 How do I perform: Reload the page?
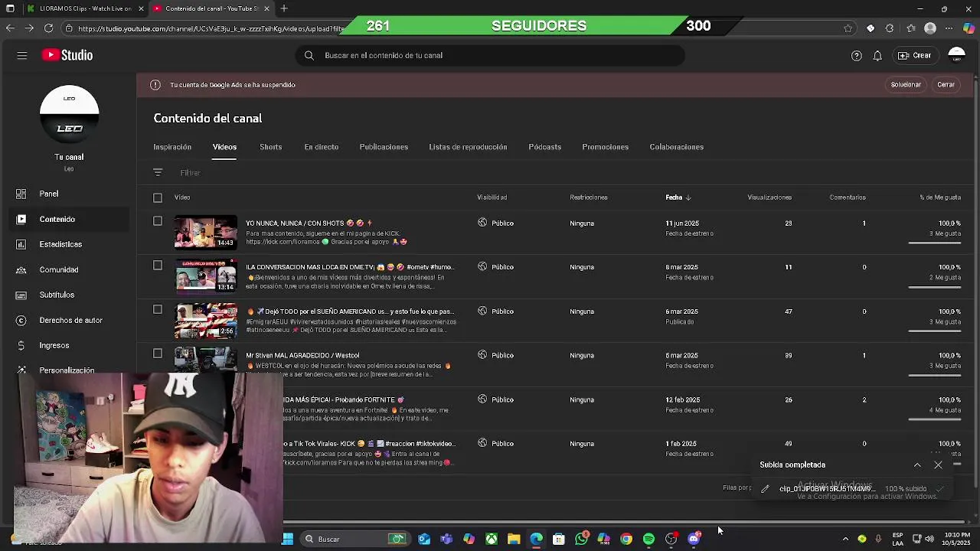point(48,28)
